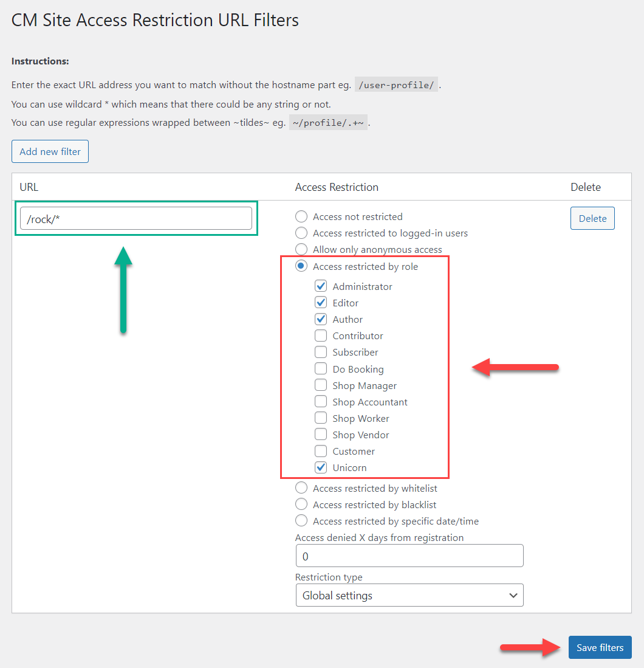Select Access restricted by whitelist
The height and width of the screenshot is (668, 644).
(x=301, y=488)
